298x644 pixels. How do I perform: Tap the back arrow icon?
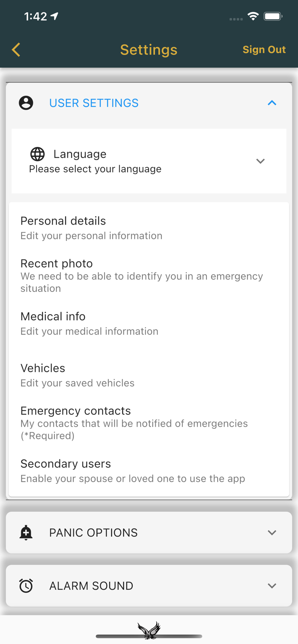point(16,50)
